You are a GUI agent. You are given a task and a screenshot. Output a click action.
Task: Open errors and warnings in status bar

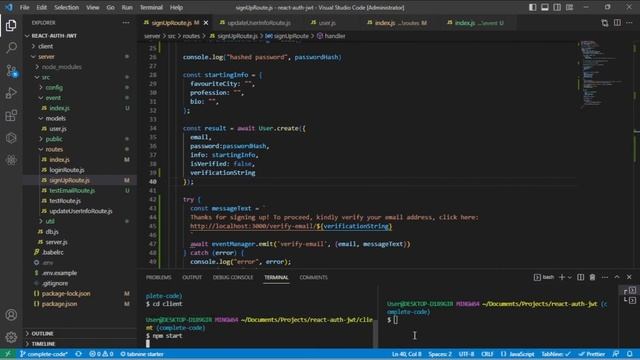click(101, 354)
